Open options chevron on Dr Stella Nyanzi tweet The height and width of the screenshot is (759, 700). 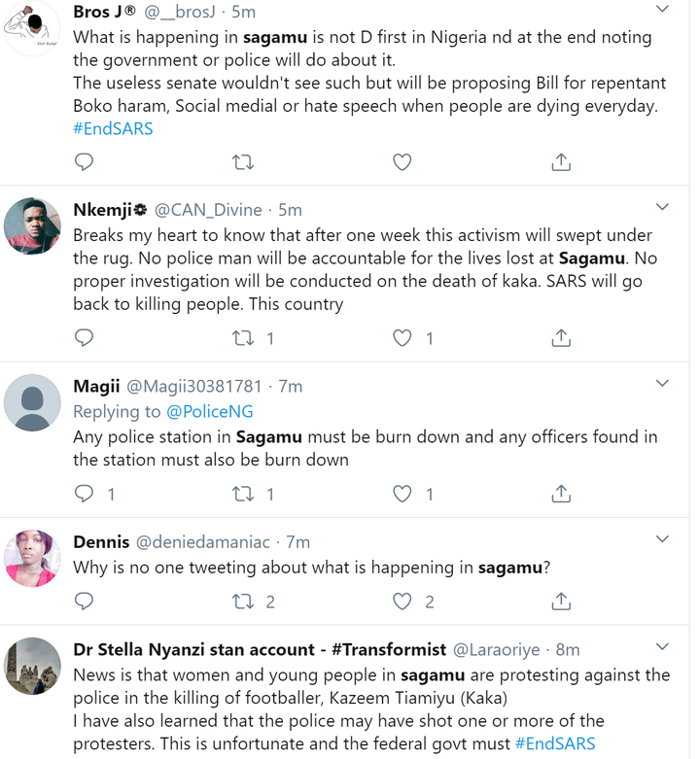pyautogui.click(x=662, y=646)
